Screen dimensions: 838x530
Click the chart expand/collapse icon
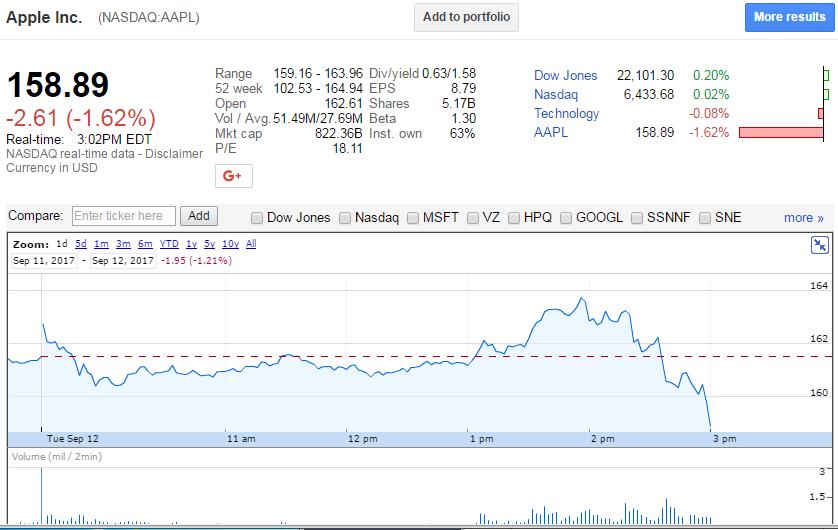[819, 245]
